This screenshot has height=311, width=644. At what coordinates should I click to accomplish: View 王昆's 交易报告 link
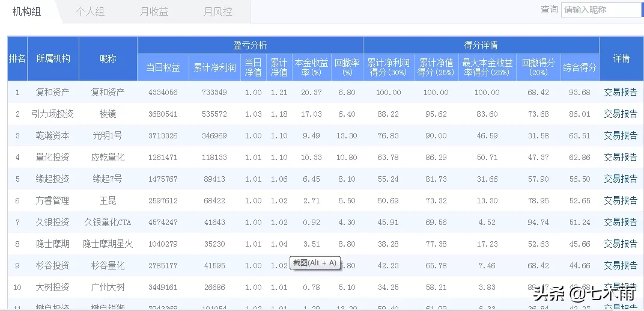pyautogui.click(x=621, y=200)
